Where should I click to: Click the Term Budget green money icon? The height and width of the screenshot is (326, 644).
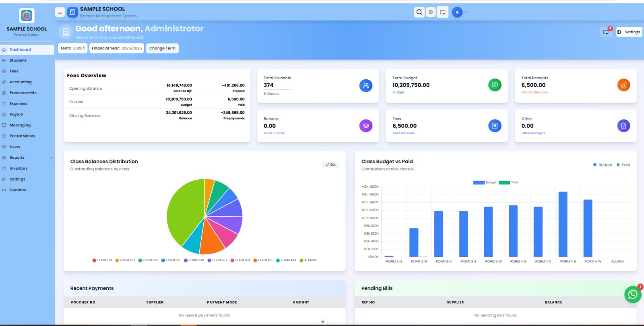coord(495,85)
